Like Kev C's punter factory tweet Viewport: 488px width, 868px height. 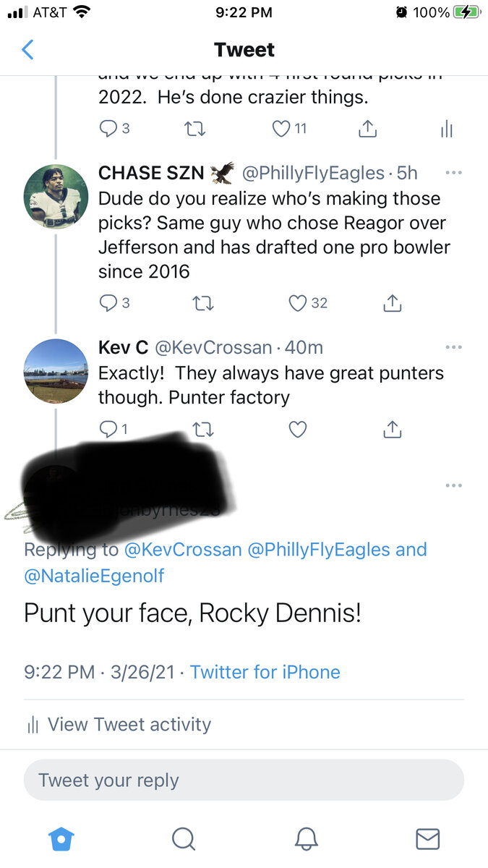pos(298,430)
